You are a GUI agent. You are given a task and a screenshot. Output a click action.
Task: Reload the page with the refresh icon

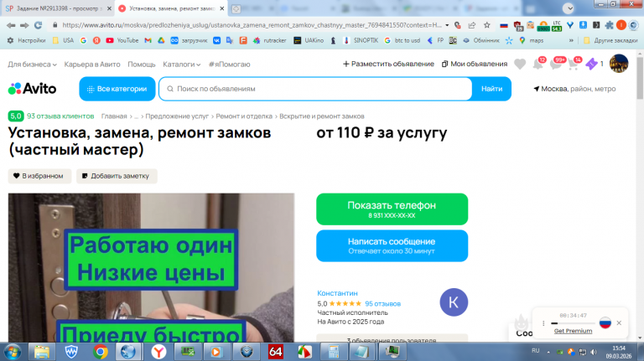[39, 25]
